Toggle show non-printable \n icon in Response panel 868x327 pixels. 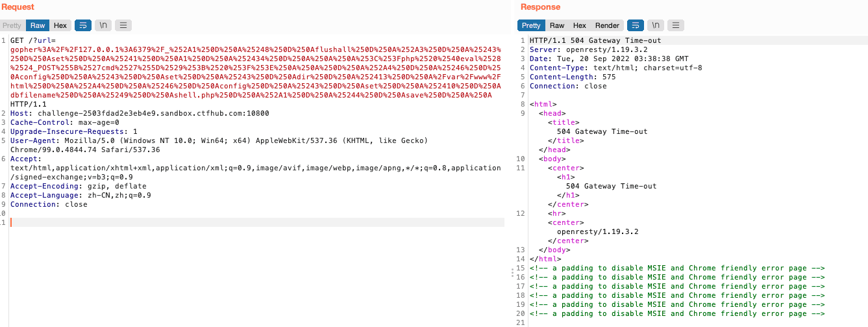pos(656,25)
